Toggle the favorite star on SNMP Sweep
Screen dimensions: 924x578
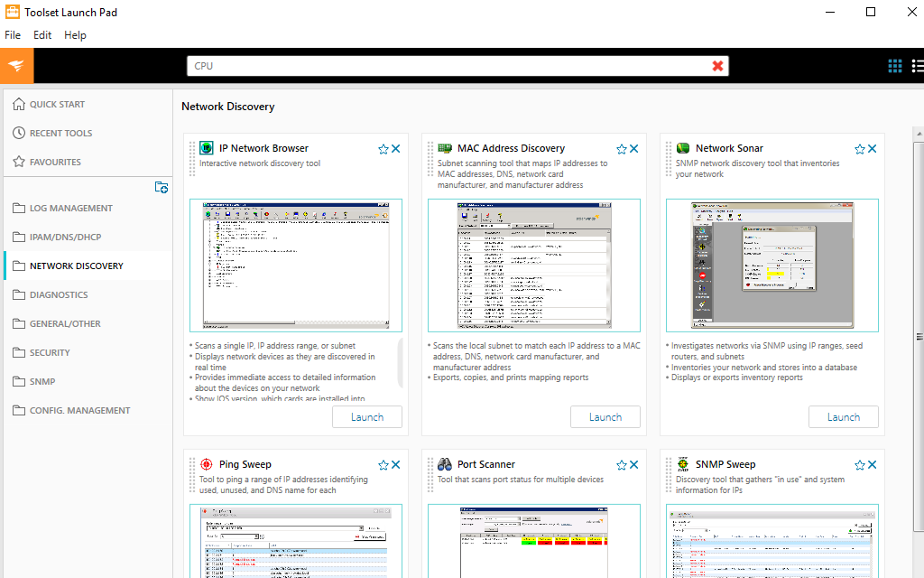[x=859, y=464]
